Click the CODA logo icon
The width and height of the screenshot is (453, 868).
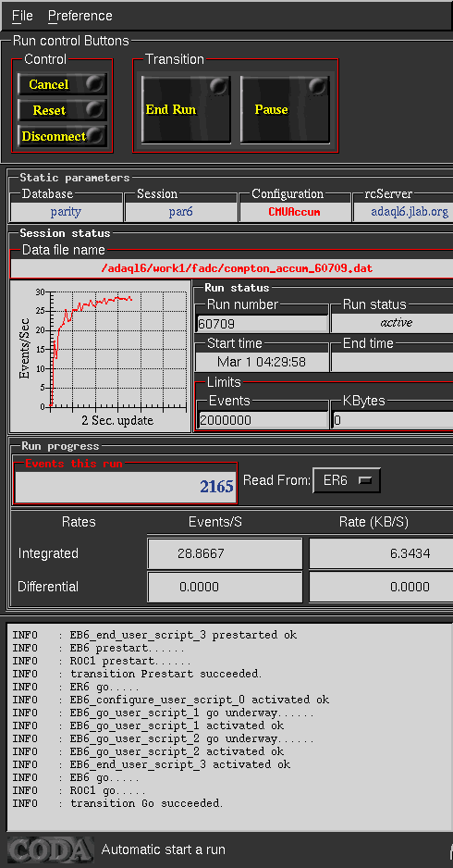tap(50, 849)
